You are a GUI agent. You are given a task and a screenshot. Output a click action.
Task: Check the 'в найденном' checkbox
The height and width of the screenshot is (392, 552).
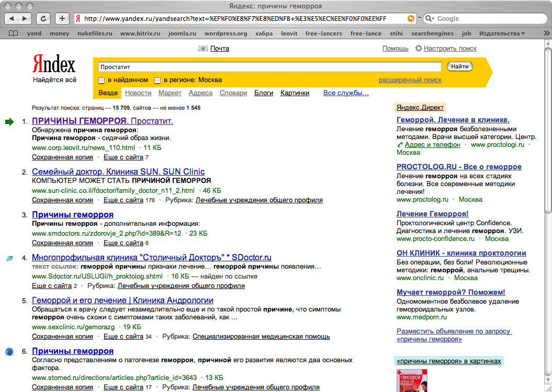(102, 80)
